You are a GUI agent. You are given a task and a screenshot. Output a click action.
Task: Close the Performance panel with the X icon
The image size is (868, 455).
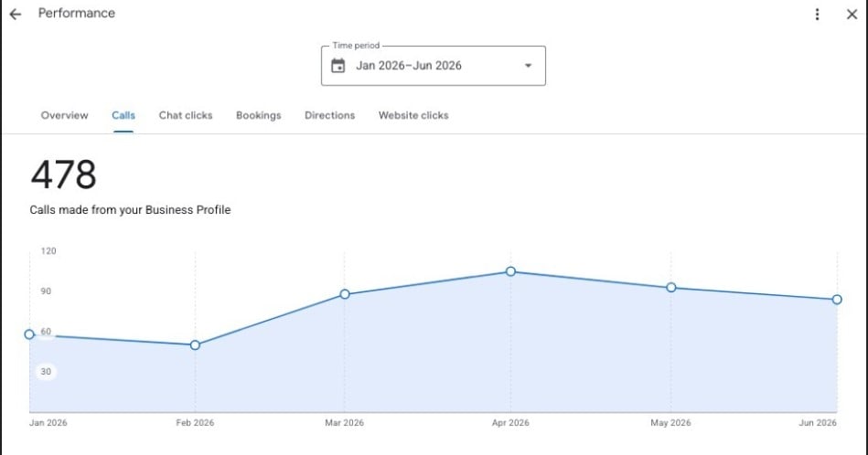852,15
